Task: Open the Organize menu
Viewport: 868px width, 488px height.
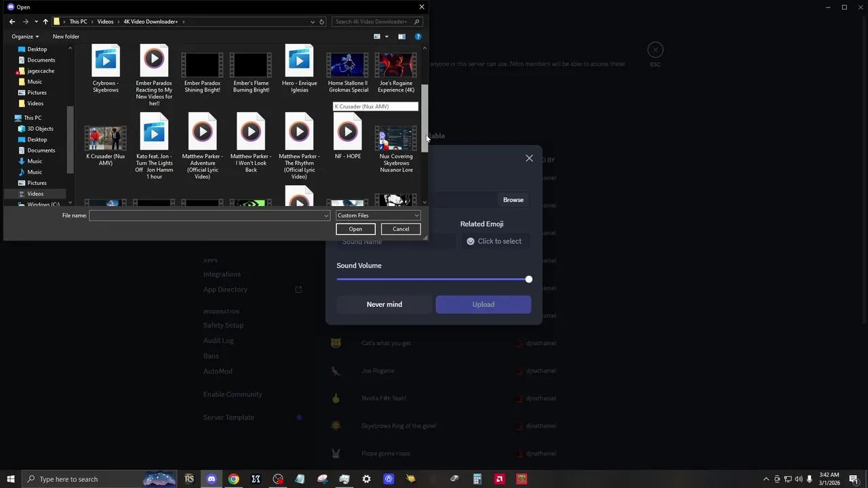Action: (25, 37)
